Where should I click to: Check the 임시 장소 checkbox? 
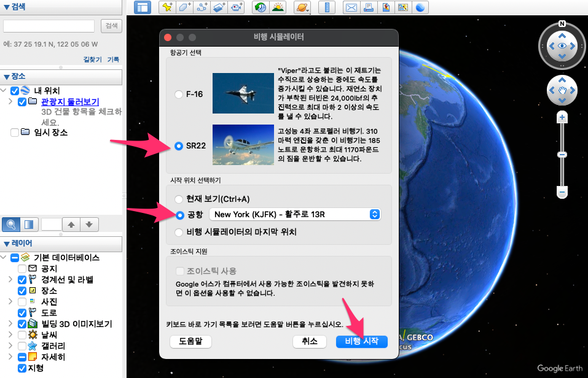tap(15, 133)
